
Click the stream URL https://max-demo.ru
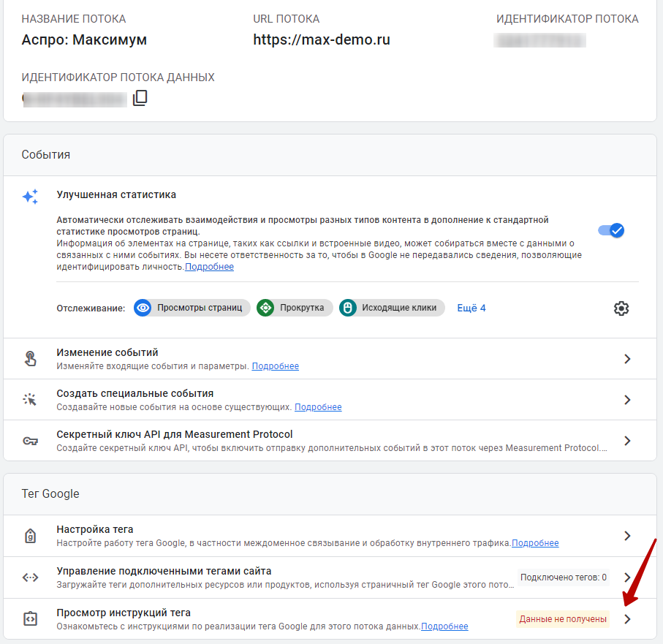(x=322, y=39)
